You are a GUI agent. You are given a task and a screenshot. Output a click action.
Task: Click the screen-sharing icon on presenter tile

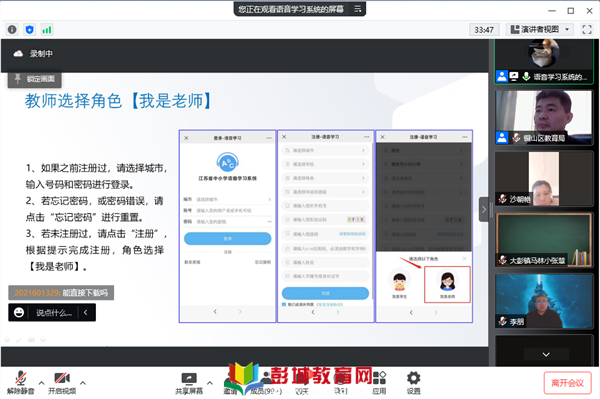pyautogui.click(x=514, y=77)
